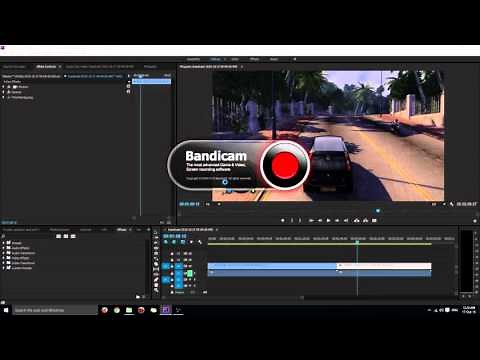Screen dimensions: 480x360
Task: Expand the Motion effect properties
Action: 4,87
